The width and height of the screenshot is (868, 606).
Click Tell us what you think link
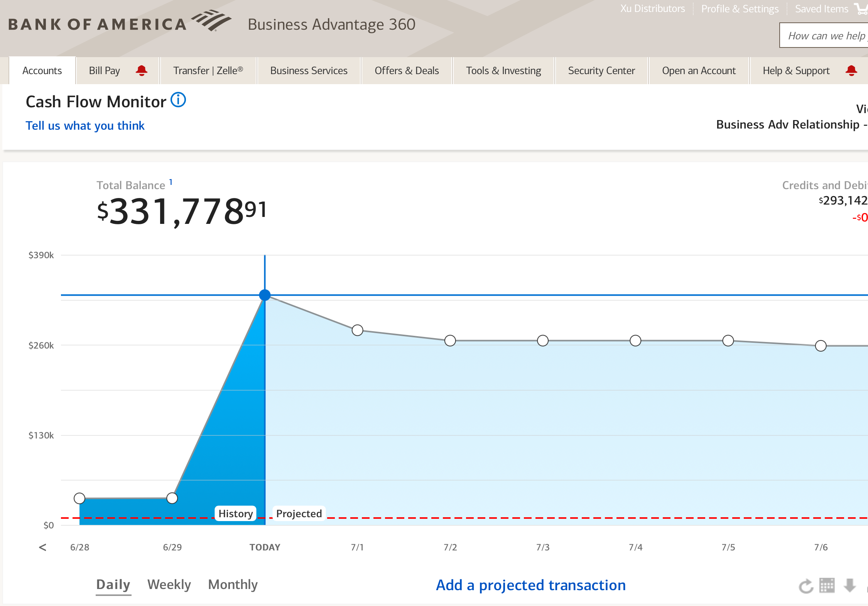(x=85, y=125)
